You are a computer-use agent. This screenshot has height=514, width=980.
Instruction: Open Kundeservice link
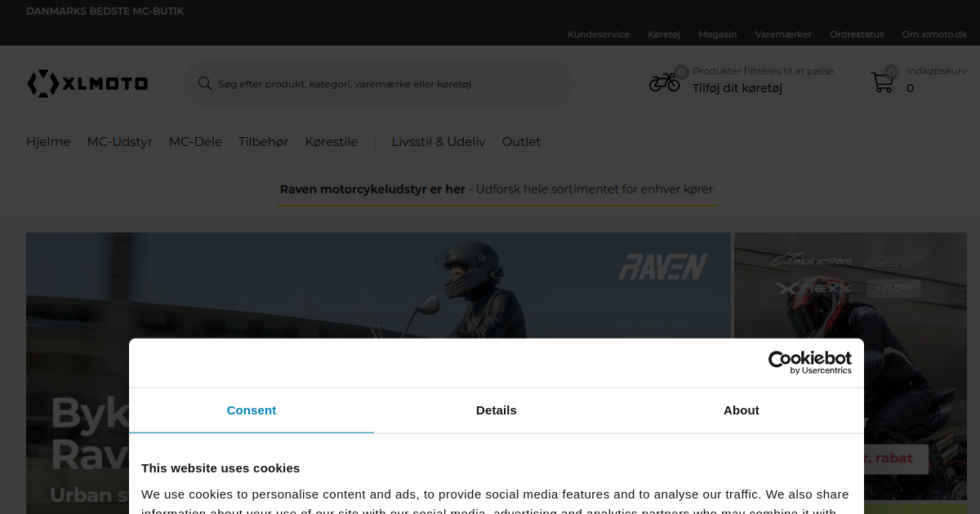click(x=599, y=34)
